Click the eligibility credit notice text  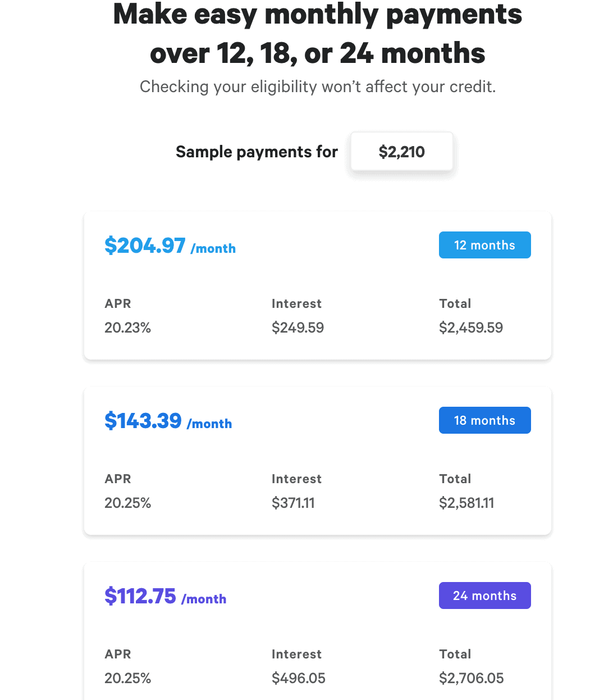(x=317, y=87)
